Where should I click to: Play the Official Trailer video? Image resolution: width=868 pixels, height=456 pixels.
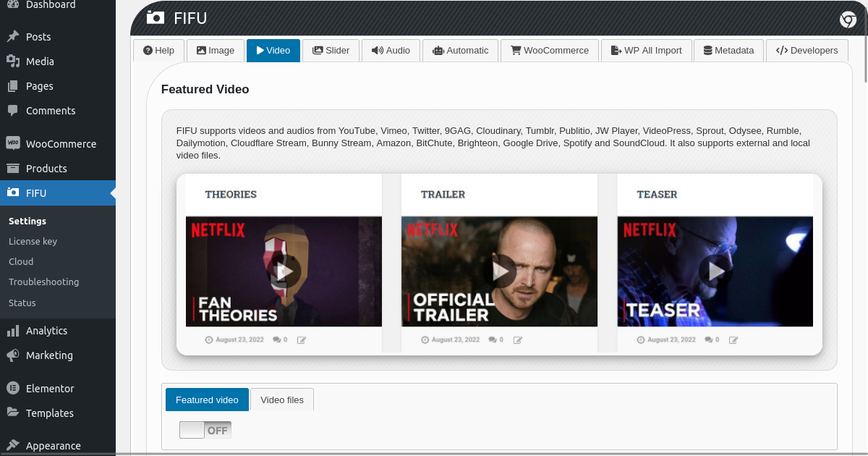pyautogui.click(x=500, y=271)
